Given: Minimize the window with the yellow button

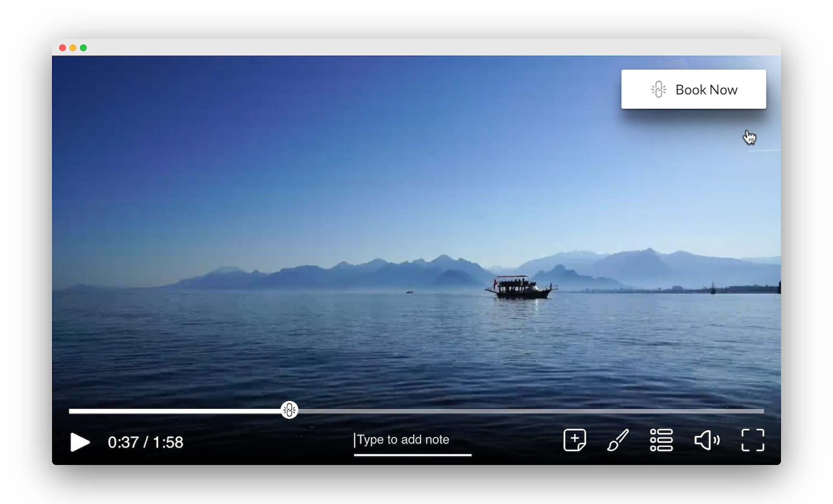Looking at the screenshot, I should 73,48.
